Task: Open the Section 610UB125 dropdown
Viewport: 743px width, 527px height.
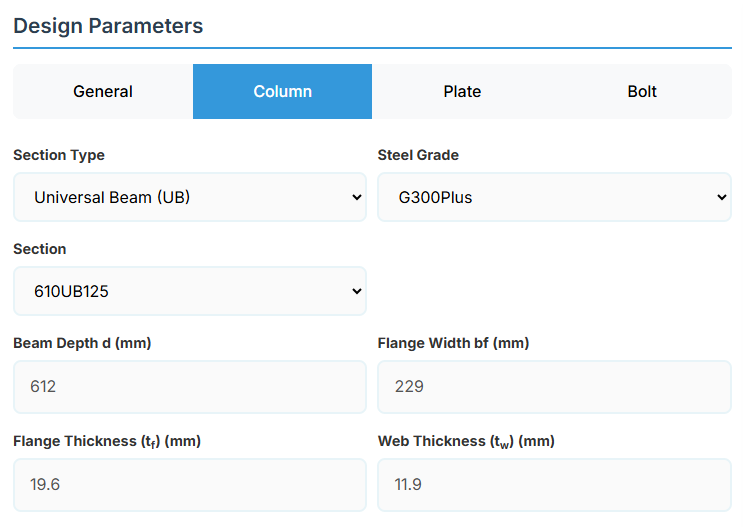Action: [x=189, y=291]
